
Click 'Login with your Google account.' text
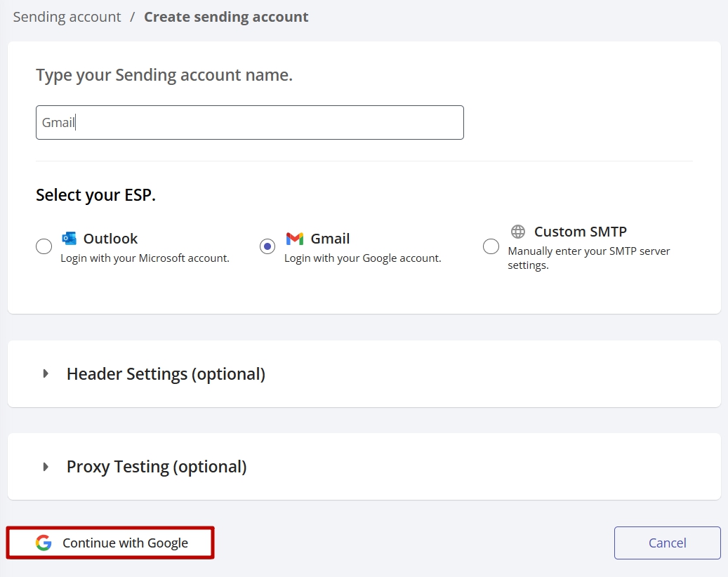(363, 258)
